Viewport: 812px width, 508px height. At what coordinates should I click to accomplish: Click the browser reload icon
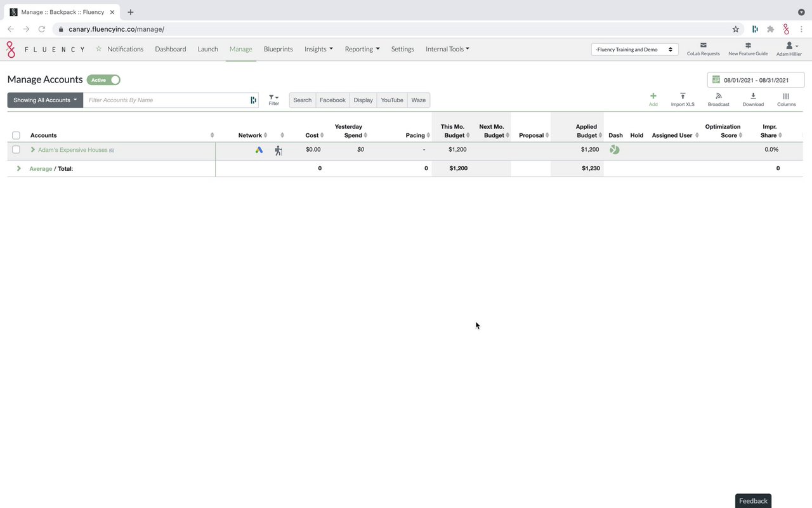click(42, 29)
